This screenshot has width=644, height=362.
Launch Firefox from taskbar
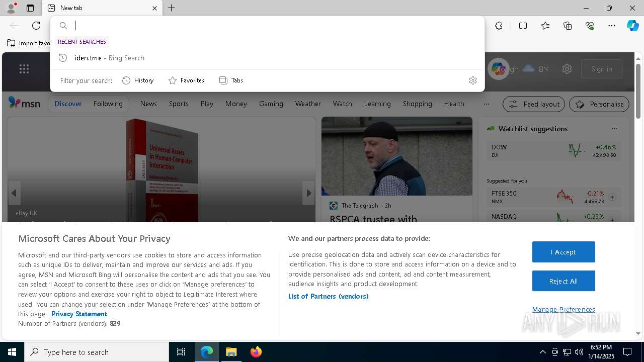pyautogui.click(x=256, y=352)
